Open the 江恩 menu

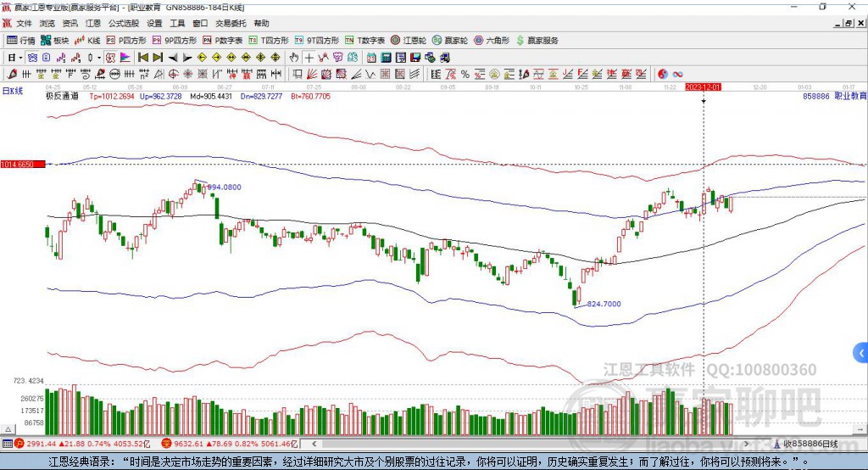pos(93,23)
